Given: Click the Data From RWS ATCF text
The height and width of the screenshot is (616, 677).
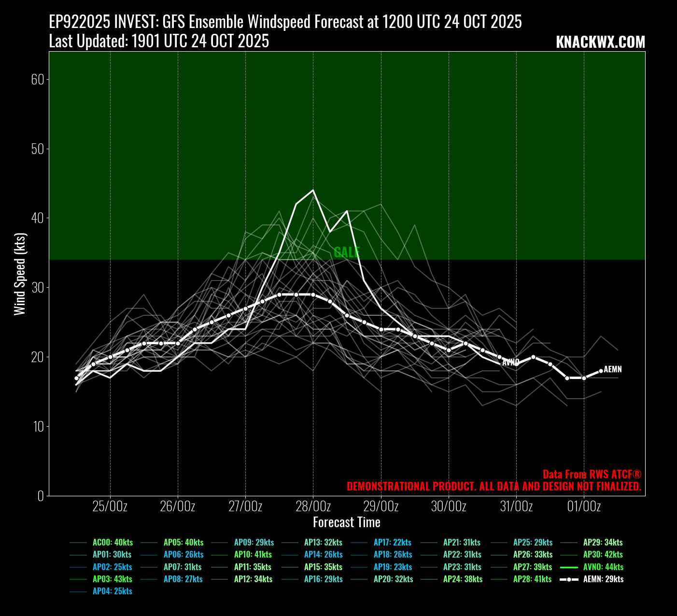Looking at the screenshot, I should point(592,474).
